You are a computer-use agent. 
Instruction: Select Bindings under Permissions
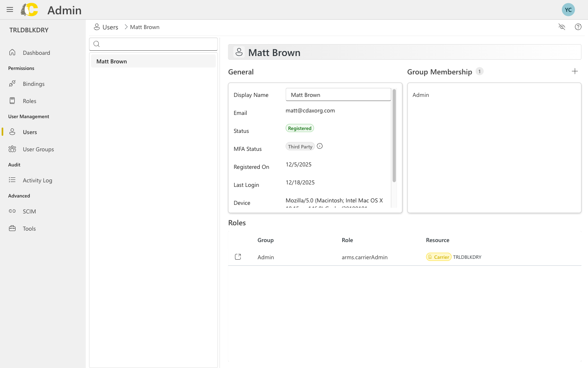point(12,83)
